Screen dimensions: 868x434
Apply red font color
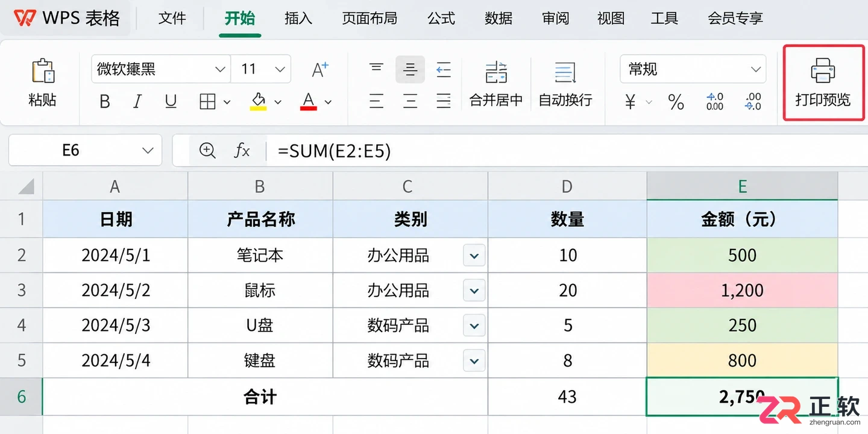(309, 101)
